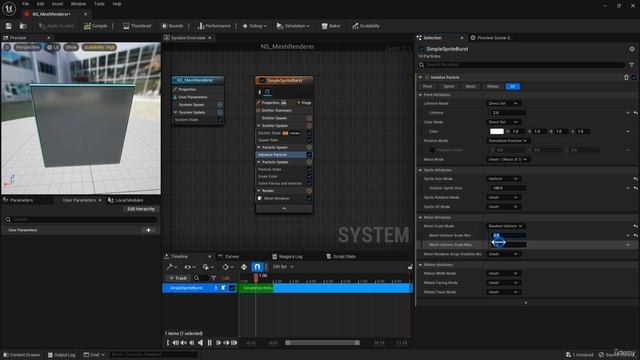Open the Color Mode dropdown
This screenshot has height=360, width=640.
503,122
